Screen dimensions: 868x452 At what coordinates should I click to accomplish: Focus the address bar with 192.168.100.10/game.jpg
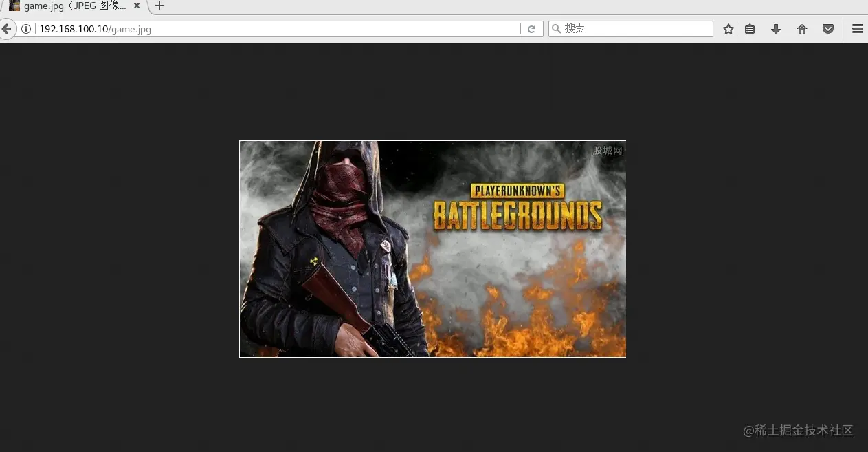click(x=278, y=29)
